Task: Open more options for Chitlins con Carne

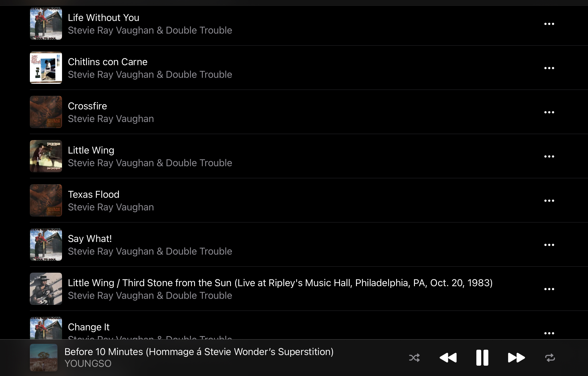Action: tap(549, 68)
